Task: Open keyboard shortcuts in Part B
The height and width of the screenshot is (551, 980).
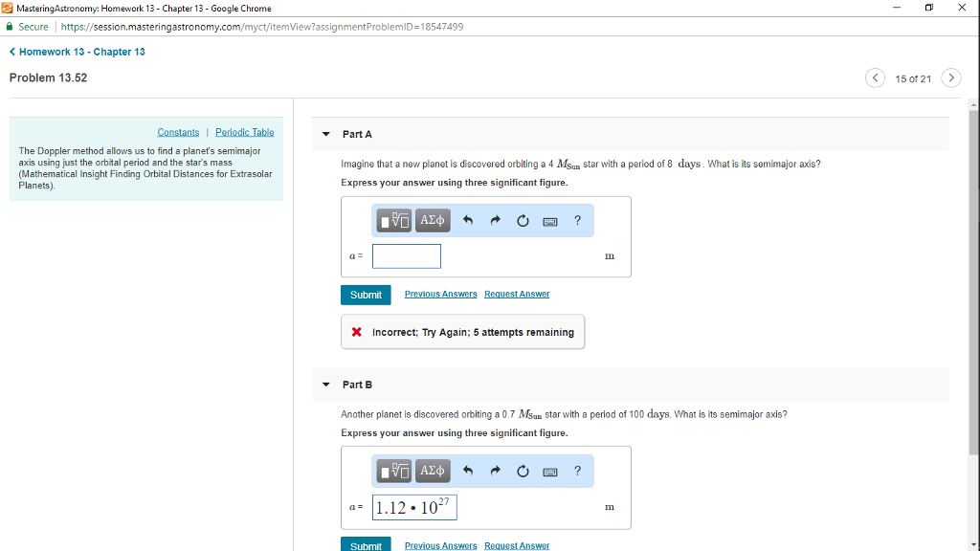Action: [x=550, y=473]
